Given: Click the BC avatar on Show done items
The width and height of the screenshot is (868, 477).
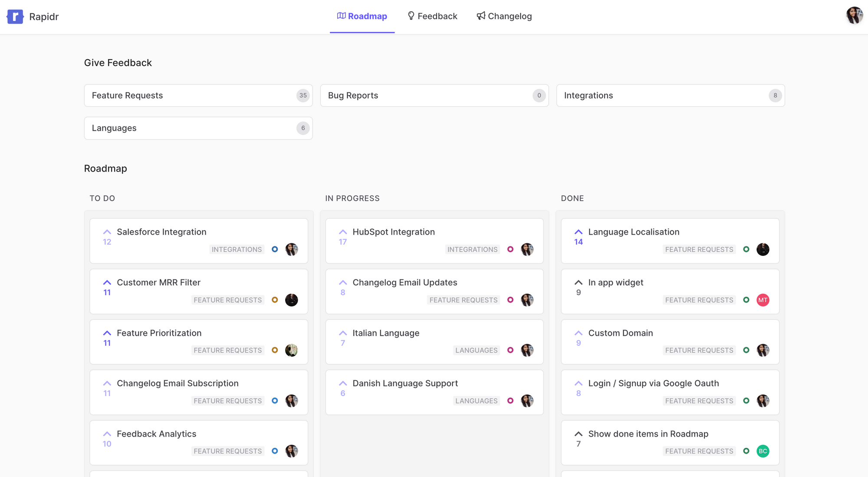Looking at the screenshot, I should (763, 451).
